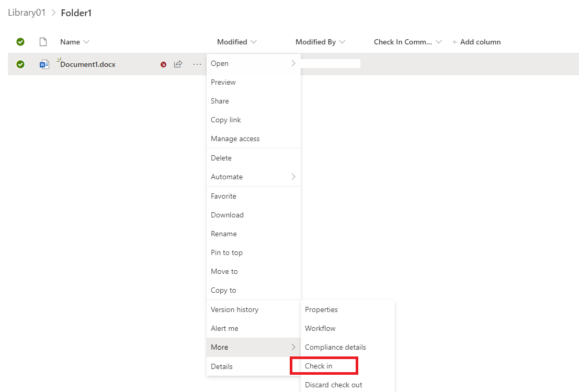Choose Manage access in the menu

coord(254,139)
